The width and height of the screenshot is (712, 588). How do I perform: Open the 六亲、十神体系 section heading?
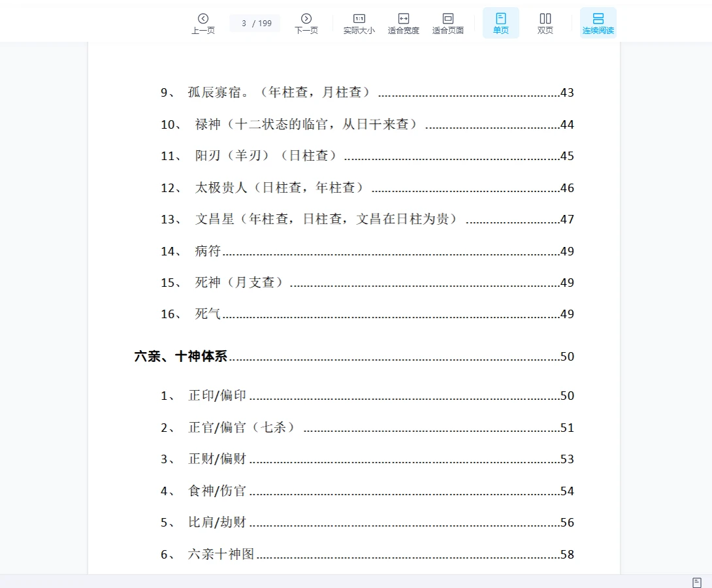coord(180,357)
